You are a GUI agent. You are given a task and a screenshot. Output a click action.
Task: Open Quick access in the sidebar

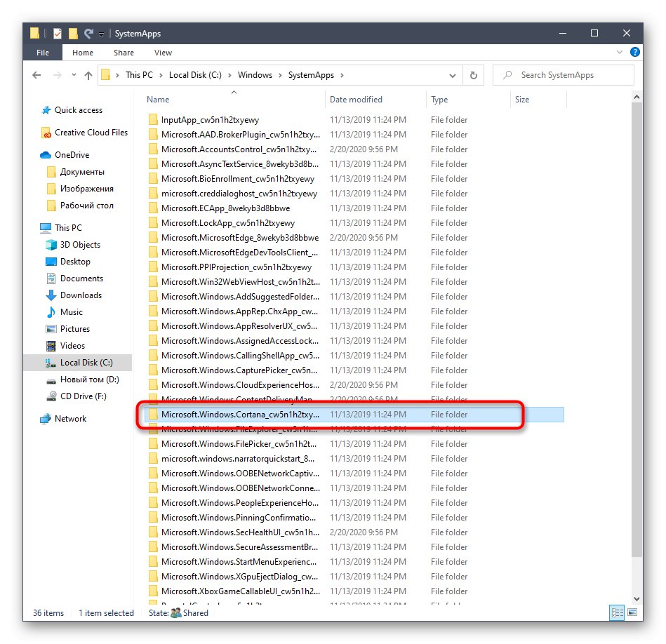point(78,110)
